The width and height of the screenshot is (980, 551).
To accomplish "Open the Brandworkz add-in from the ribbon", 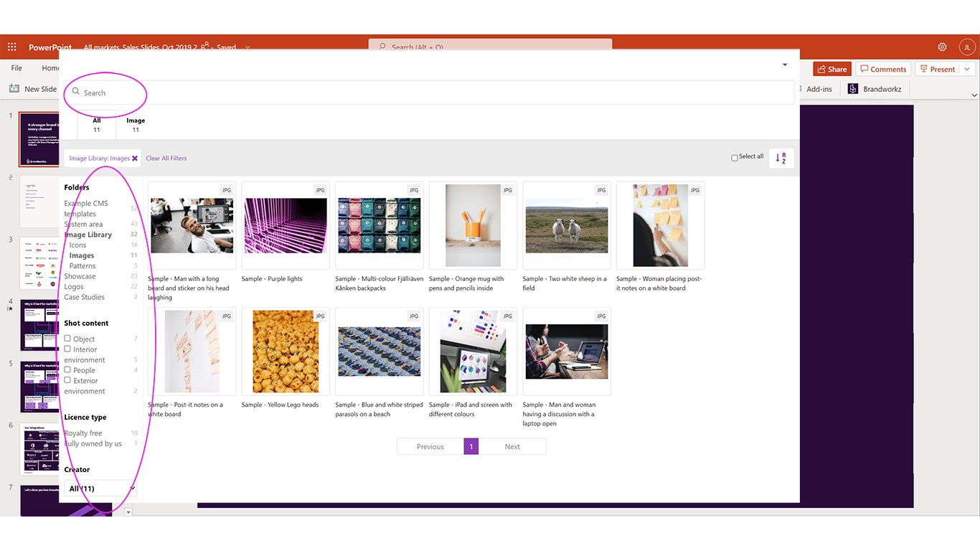I will (874, 89).
